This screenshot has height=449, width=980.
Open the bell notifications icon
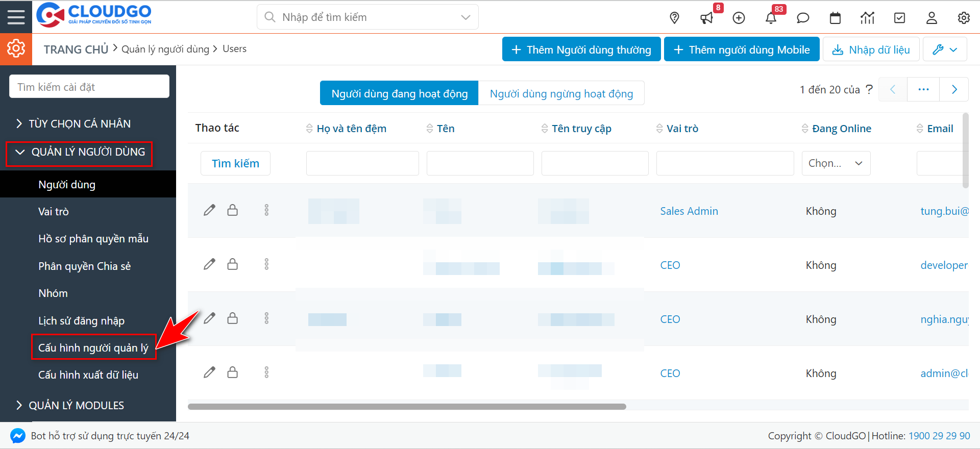771,18
